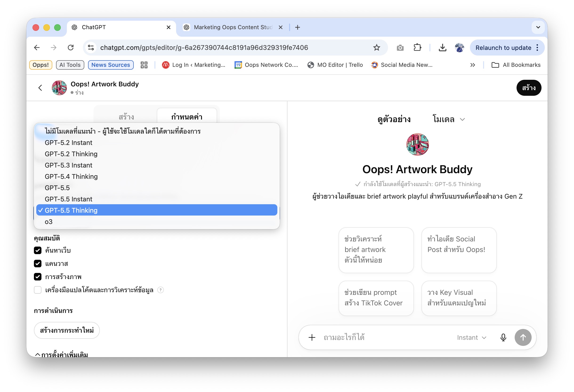Open the Instant model selector in chat box
The height and width of the screenshot is (392, 574).
472,337
